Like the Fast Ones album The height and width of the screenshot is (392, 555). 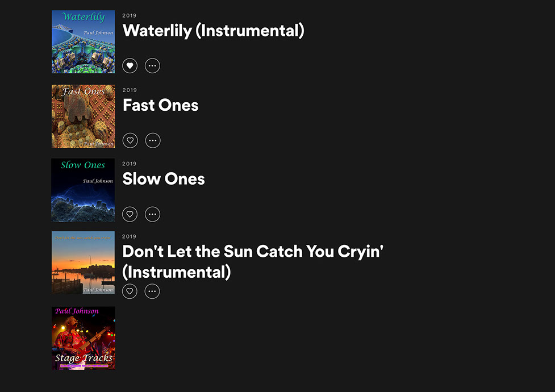pyautogui.click(x=130, y=140)
